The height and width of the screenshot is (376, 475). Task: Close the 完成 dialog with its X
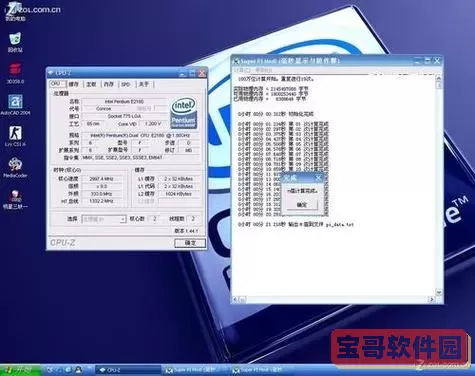point(318,178)
